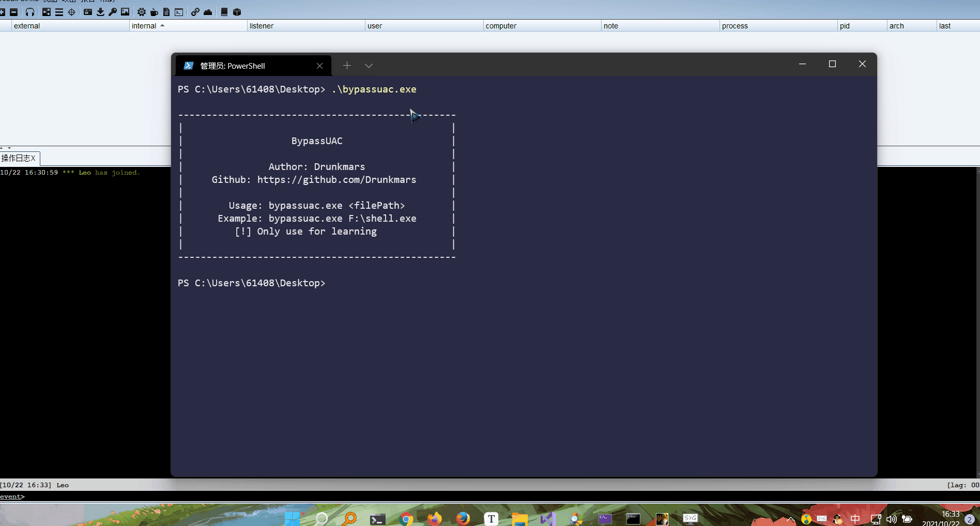This screenshot has width=980, height=526.
Task: Click the 'Author: Drunkmars' line
Action: pos(317,167)
